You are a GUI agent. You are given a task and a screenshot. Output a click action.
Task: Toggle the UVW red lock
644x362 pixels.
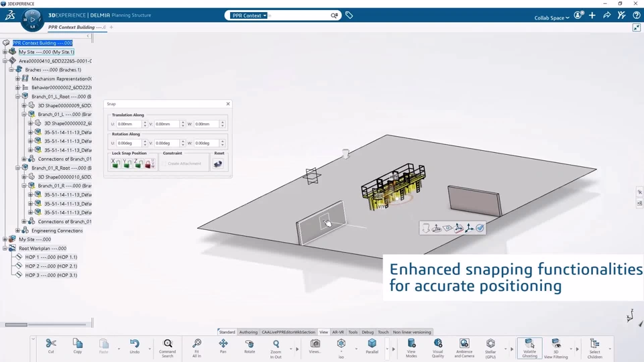pyautogui.click(x=150, y=164)
